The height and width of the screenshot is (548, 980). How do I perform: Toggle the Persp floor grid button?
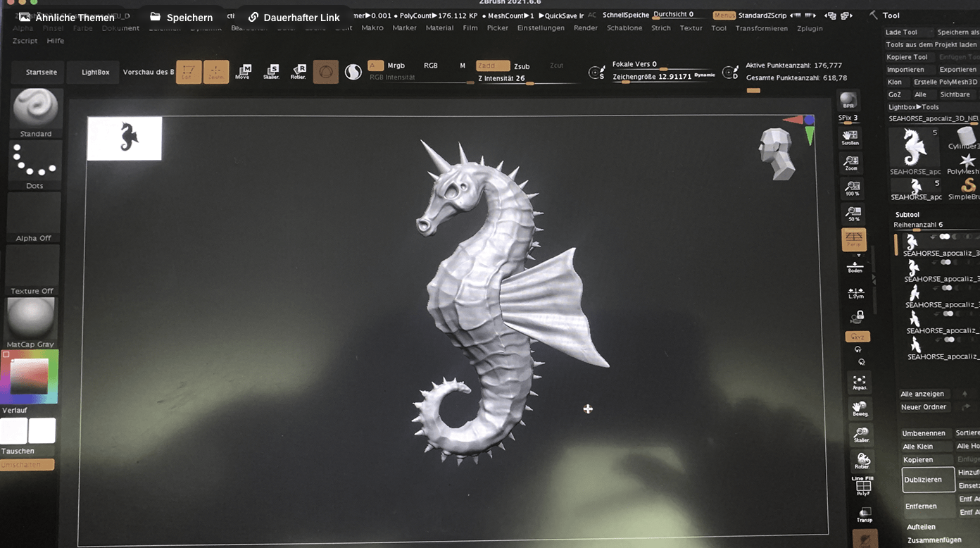[x=854, y=239]
